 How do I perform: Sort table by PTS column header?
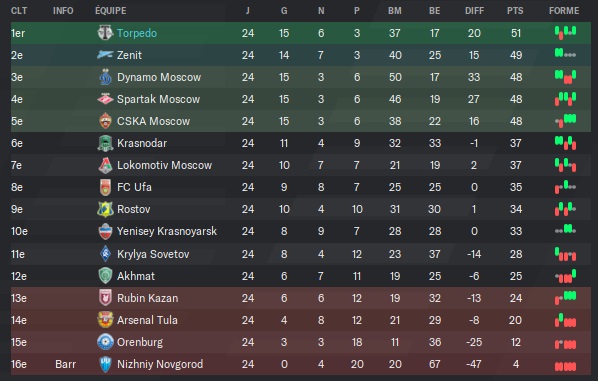click(x=515, y=11)
